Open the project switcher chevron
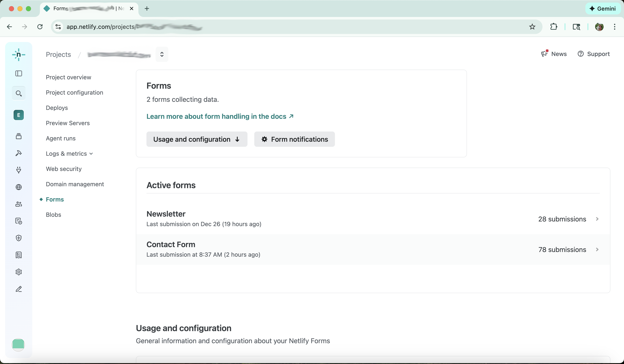 pyautogui.click(x=162, y=54)
